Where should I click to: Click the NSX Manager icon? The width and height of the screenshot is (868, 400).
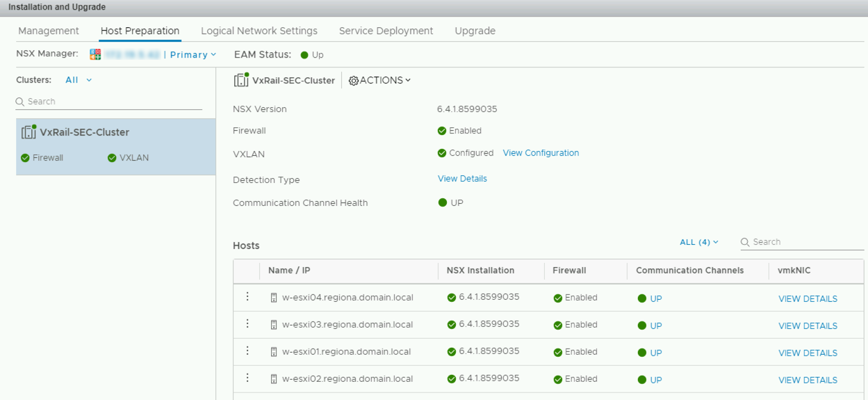point(96,54)
